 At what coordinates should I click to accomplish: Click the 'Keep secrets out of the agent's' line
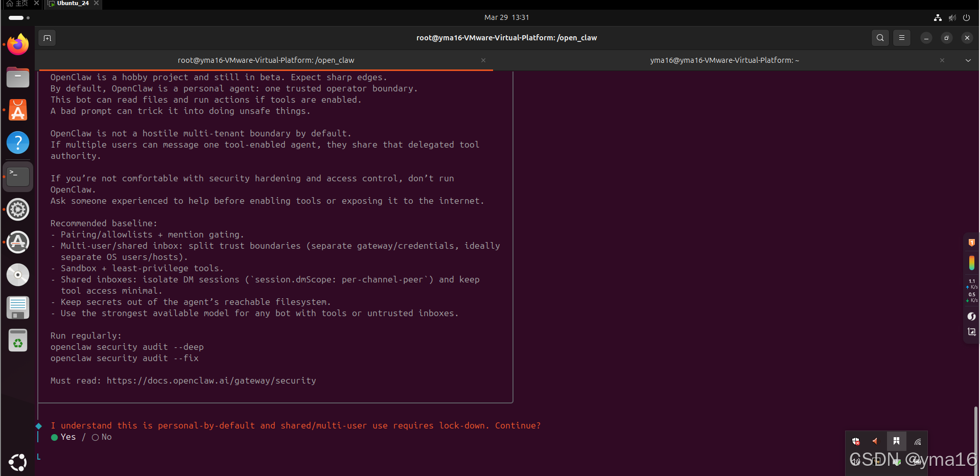point(191,302)
